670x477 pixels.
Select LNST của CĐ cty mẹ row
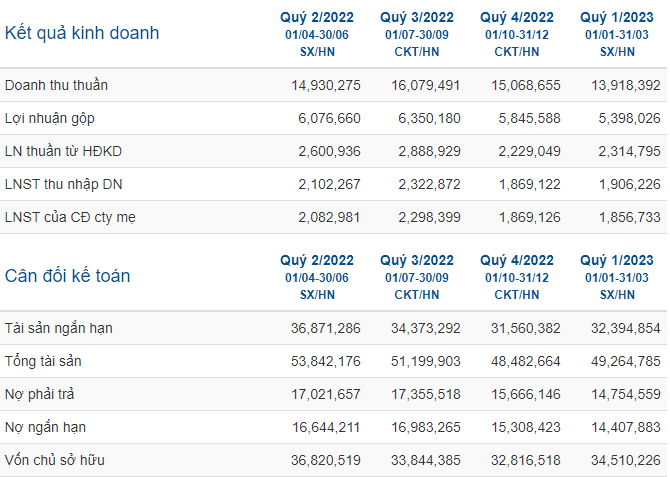[333, 217]
